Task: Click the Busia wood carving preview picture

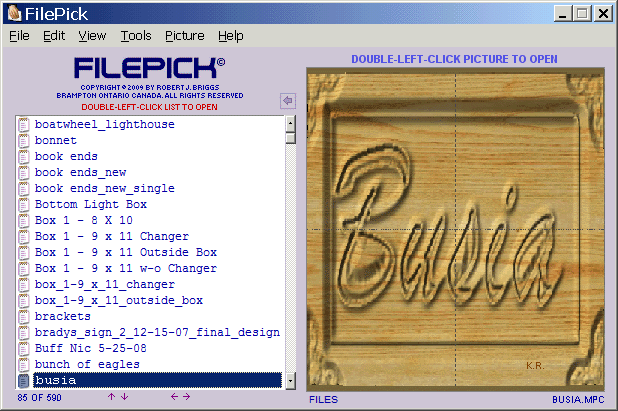Action: coord(456,229)
